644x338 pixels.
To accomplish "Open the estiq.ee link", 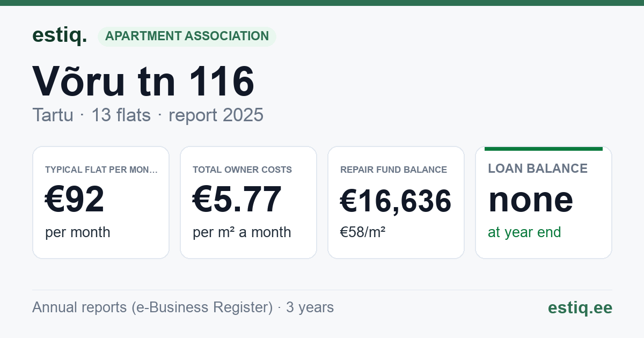I will 580,307.
